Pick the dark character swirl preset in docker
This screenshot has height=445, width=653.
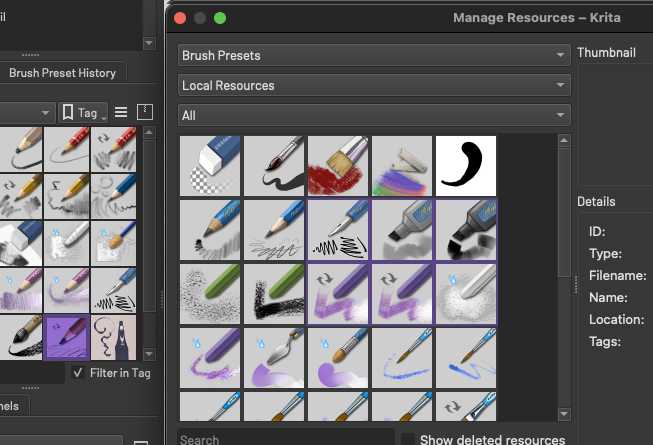[113, 338]
